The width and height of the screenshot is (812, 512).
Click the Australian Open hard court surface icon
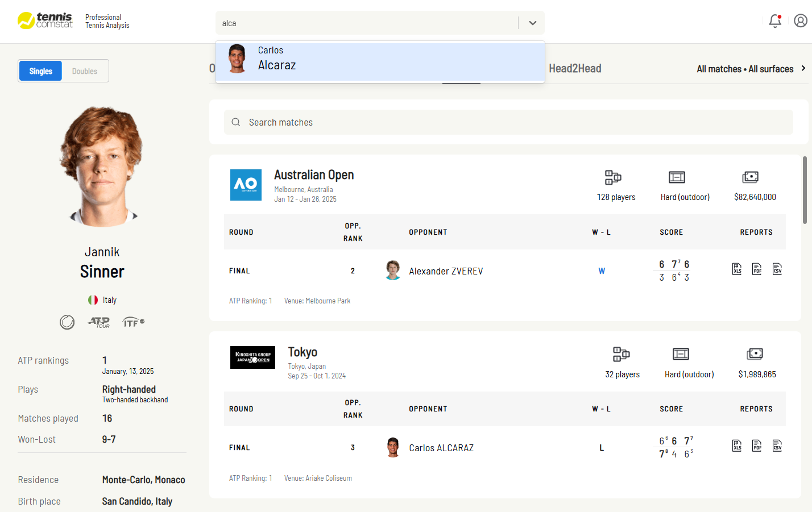click(x=677, y=177)
